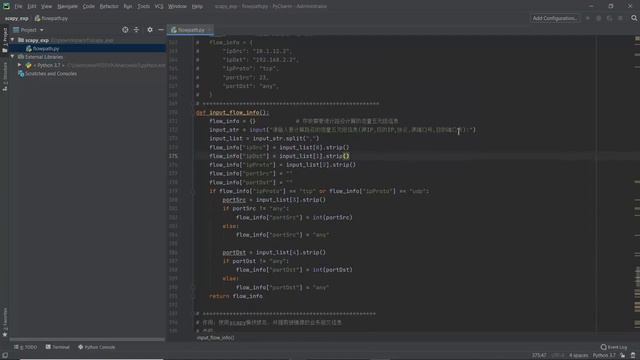640x360 pixels.
Task: Click the input_flow_info() breadcrumb below editor
Action: pyautogui.click(x=215, y=338)
